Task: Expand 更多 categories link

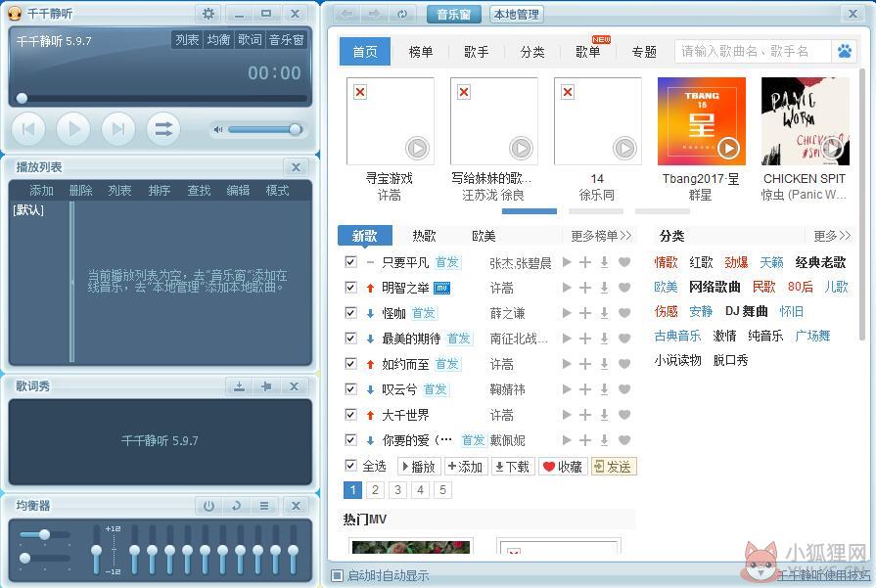Action: pyautogui.click(x=832, y=236)
